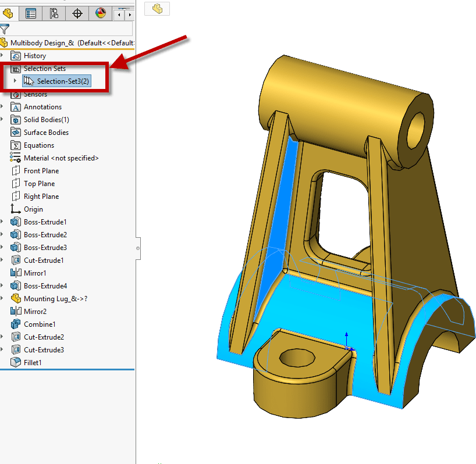Viewport: 476px width, 464px height.
Task: Select the Fillet1 label
Action: [33, 362]
